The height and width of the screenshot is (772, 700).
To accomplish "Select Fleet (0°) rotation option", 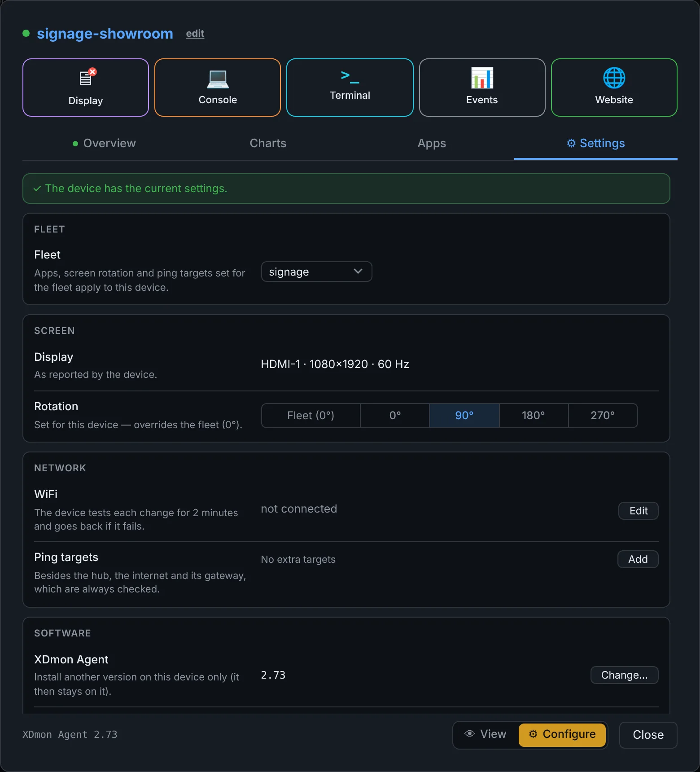I will [x=311, y=416].
